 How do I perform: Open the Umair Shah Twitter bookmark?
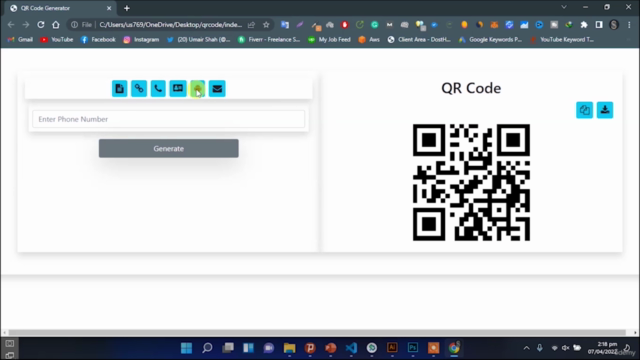tap(199, 40)
